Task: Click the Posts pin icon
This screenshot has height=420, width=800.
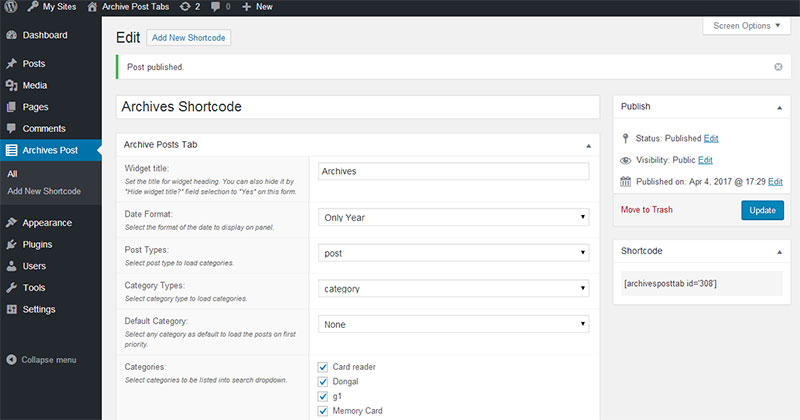Action: [x=11, y=64]
